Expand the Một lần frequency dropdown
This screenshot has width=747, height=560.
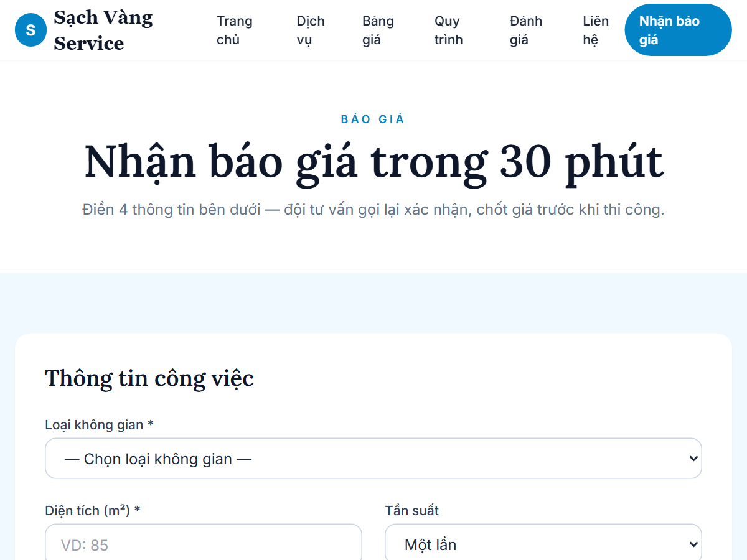543,543
